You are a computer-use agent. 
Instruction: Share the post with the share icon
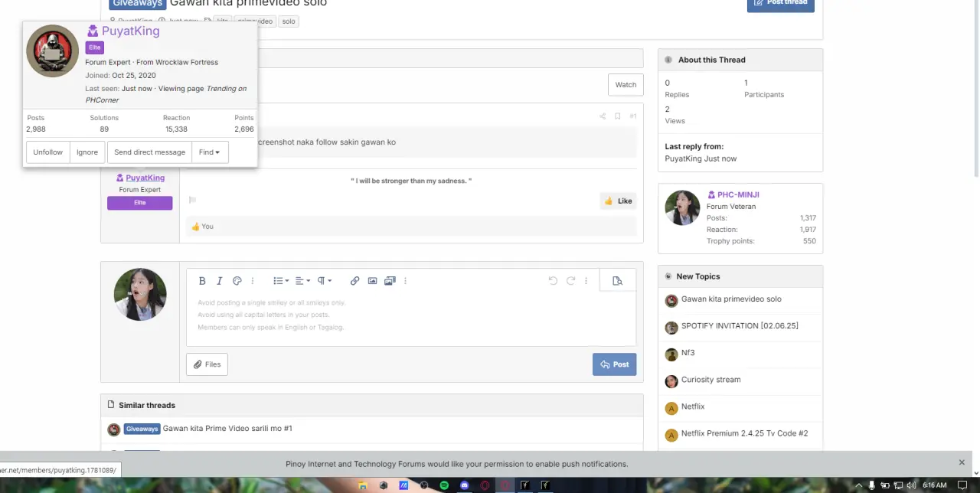pos(603,116)
